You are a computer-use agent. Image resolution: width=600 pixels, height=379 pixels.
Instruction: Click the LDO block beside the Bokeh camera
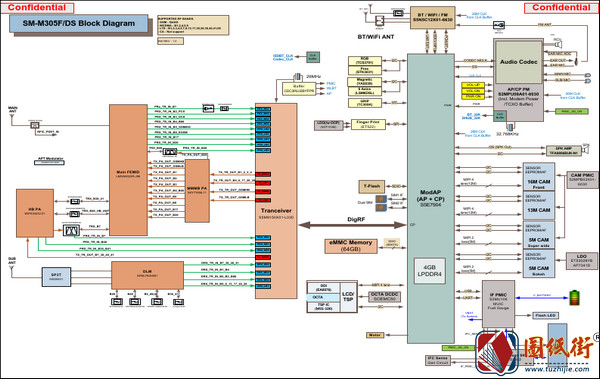(x=582, y=261)
